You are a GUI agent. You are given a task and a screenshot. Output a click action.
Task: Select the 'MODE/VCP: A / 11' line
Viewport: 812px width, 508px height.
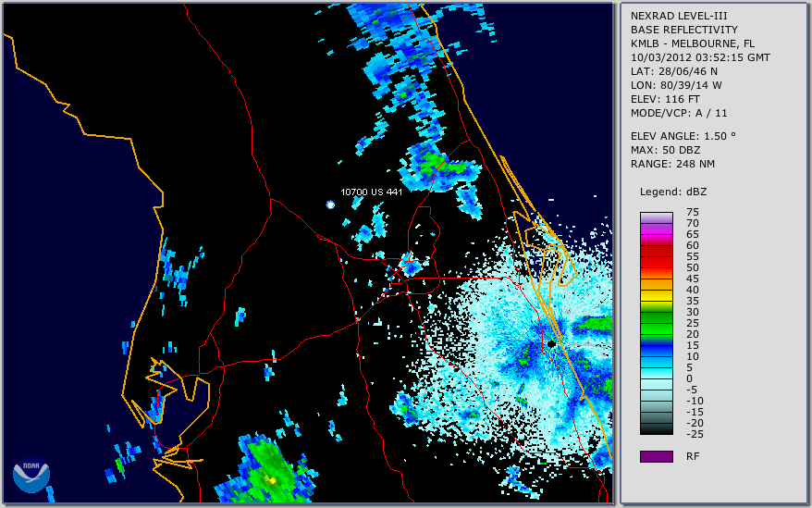coord(679,113)
